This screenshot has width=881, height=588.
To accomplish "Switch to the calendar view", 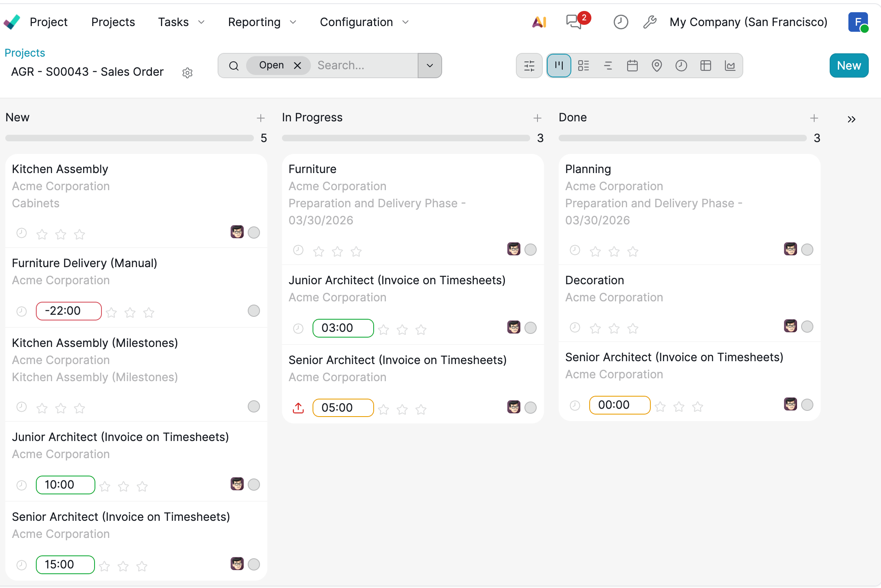I will click(x=632, y=66).
